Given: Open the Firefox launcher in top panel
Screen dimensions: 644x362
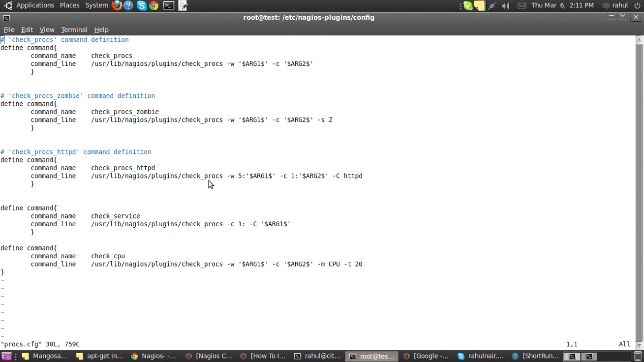Looking at the screenshot, I should pyautogui.click(x=117, y=5).
